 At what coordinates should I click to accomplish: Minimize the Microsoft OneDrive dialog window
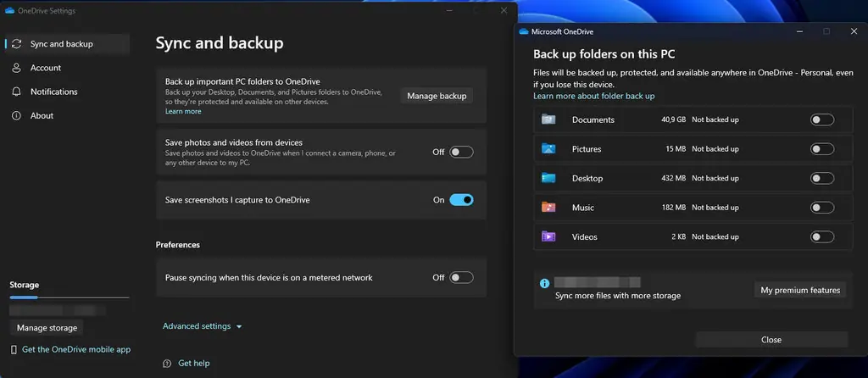[800, 31]
